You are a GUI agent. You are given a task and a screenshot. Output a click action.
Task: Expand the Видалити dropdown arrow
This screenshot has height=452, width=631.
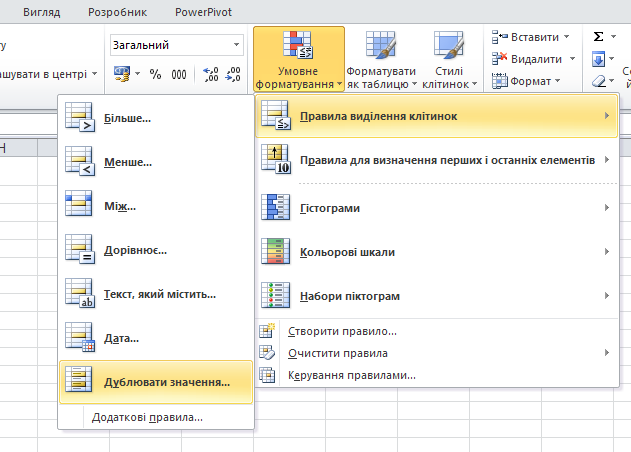tap(571, 59)
